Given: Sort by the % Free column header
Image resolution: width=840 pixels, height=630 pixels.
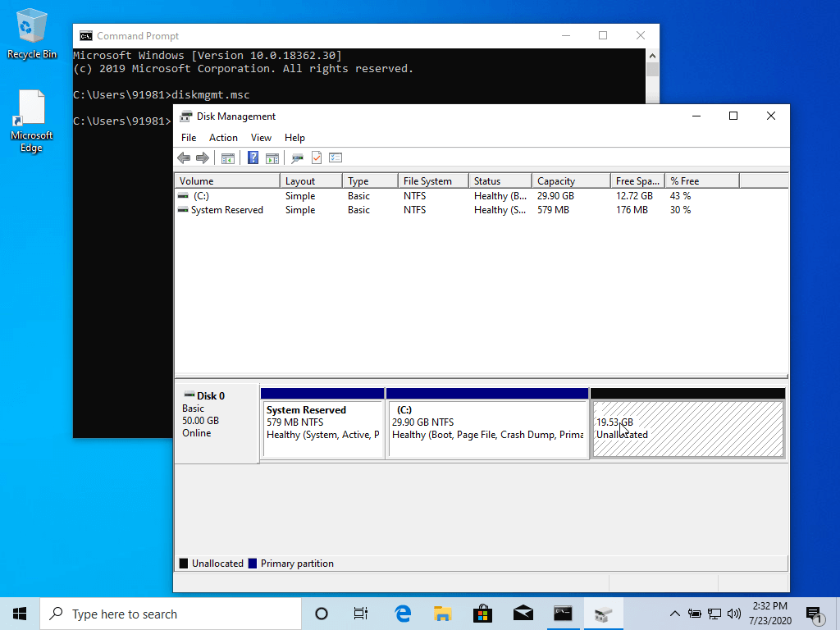Looking at the screenshot, I should coord(702,181).
